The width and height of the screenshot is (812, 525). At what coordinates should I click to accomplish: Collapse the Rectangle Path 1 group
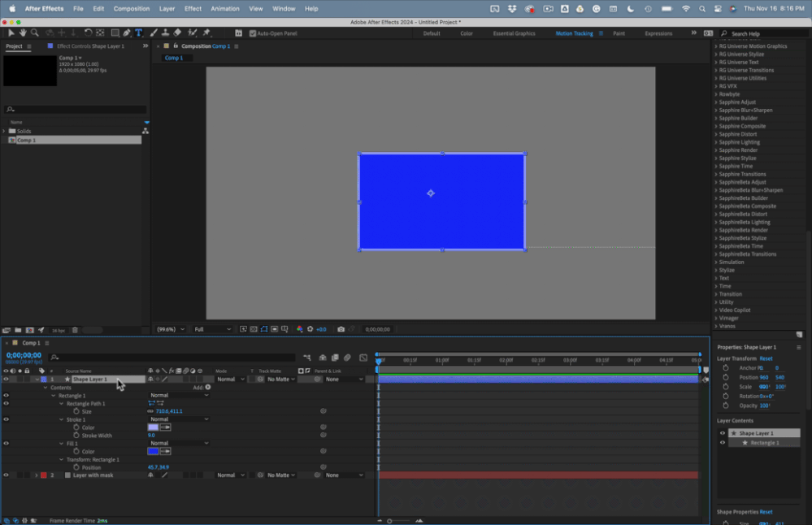(x=63, y=404)
